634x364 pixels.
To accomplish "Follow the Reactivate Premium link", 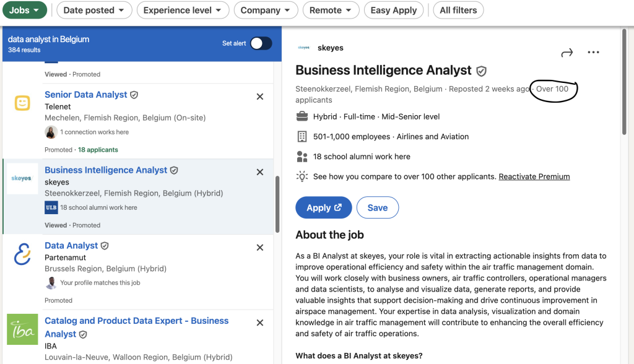I will click(x=534, y=177).
